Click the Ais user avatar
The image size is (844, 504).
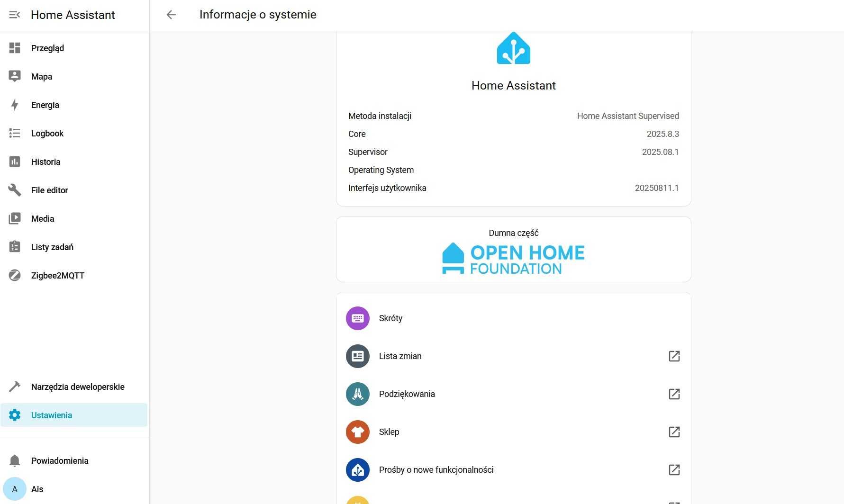[15, 489]
